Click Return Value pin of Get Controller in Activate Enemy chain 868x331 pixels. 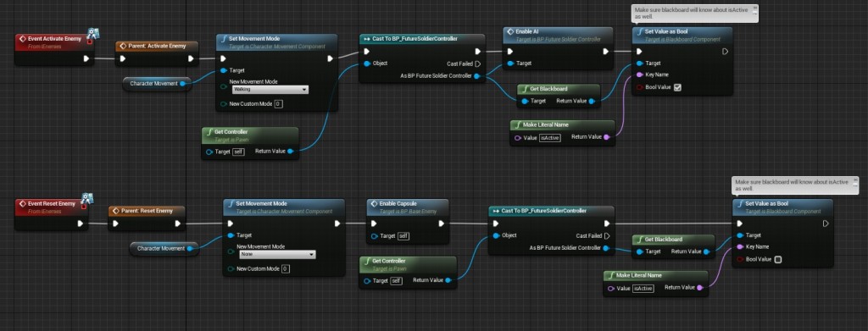[291, 151]
